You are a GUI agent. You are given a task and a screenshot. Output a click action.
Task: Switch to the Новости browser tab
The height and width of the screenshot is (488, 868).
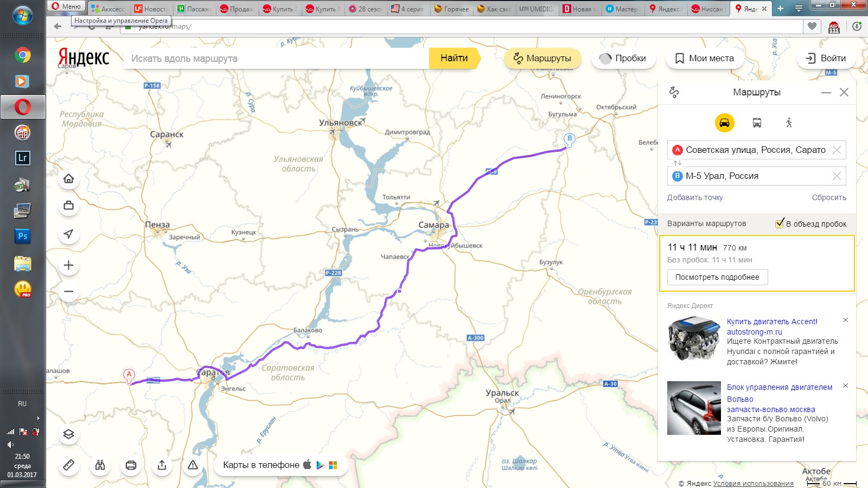[x=151, y=9]
